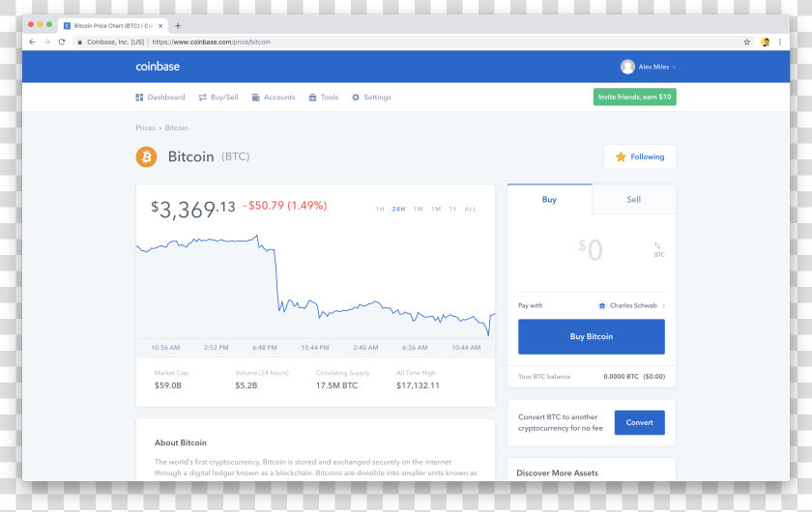Screen dimensions: 812x512
Task: Click the $3,369.13 price text
Action: tap(193, 210)
